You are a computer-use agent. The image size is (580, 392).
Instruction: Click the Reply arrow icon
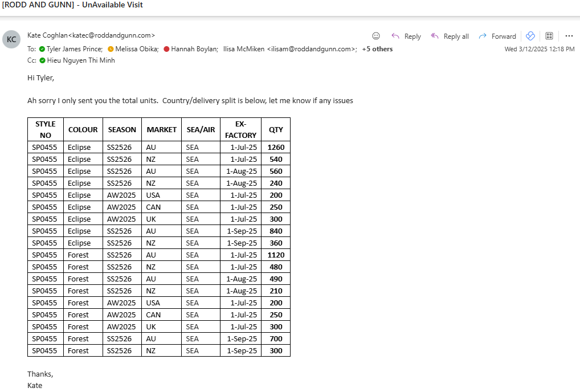coord(395,36)
